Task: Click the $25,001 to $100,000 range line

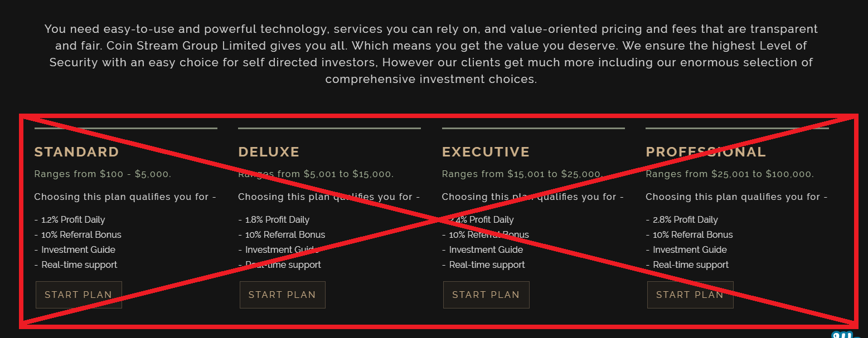Action: [x=730, y=174]
